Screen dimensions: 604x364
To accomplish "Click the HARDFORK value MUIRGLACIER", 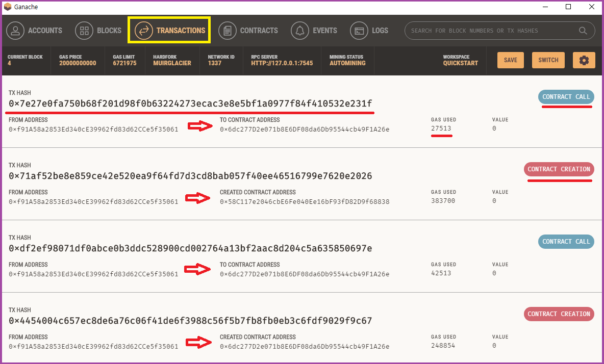I will (172, 63).
